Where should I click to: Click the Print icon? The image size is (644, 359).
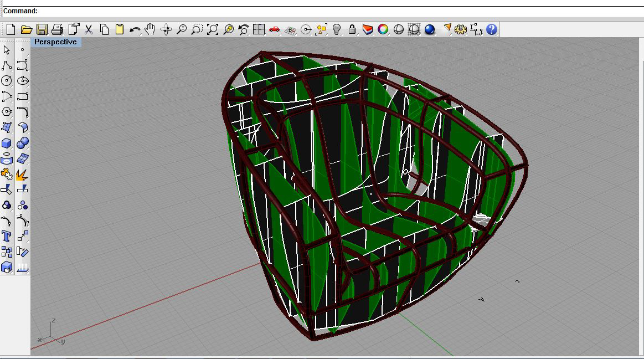58,29
